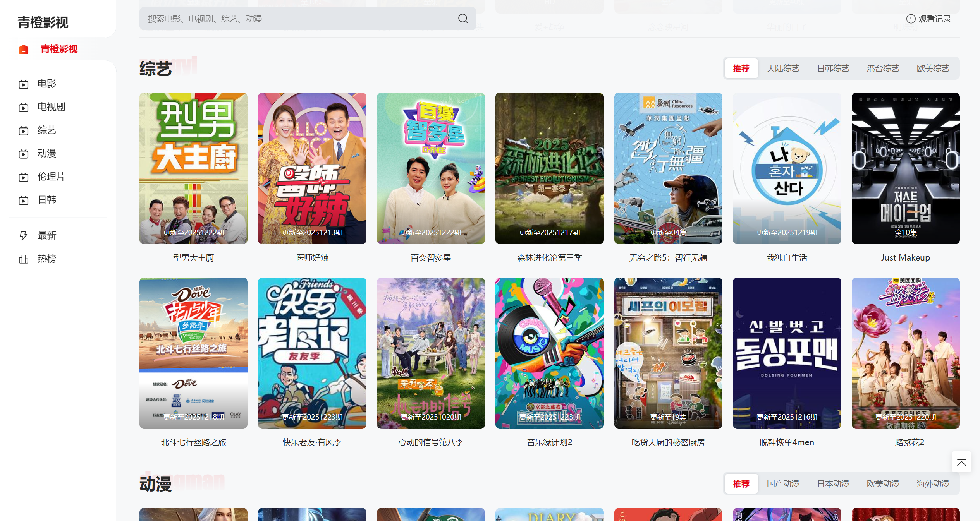The height and width of the screenshot is (521, 980).
Task: Click the search magnifier icon
Action: click(x=462, y=19)
